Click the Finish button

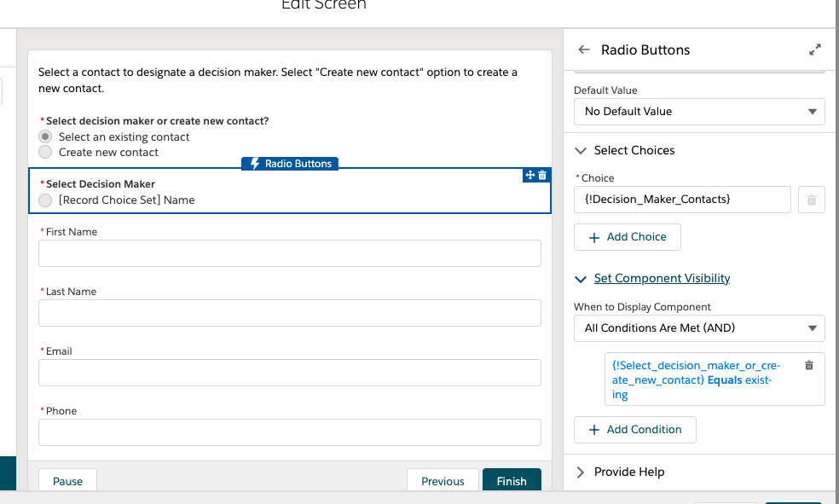pyautogui.click(x=512, y=481)
